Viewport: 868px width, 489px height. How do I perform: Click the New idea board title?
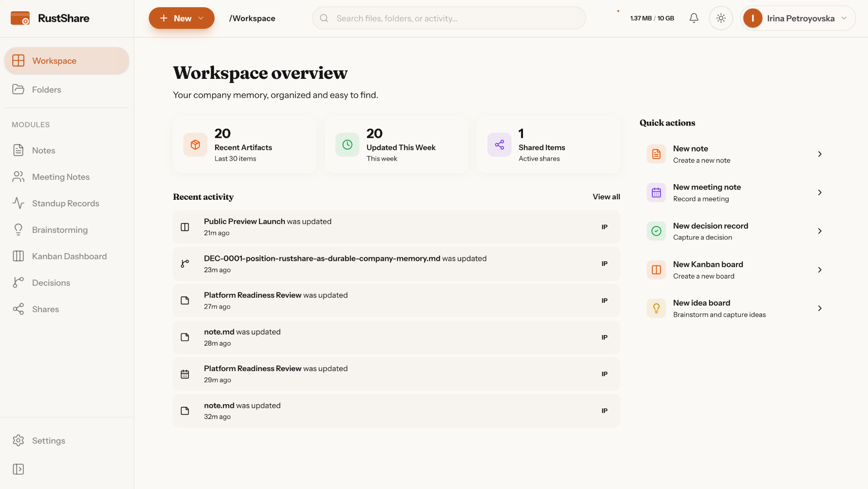[701, 303]
